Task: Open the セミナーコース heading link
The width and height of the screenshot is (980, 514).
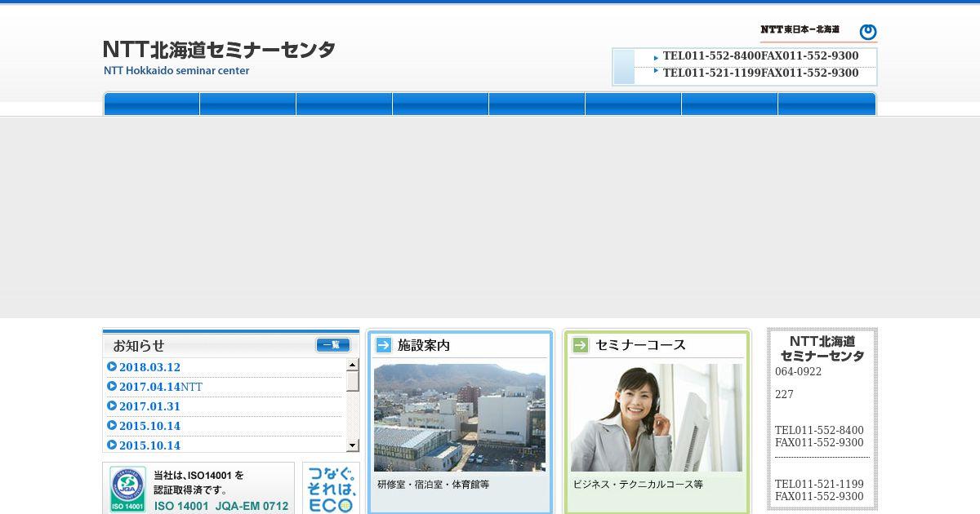Action: [640, 345]
